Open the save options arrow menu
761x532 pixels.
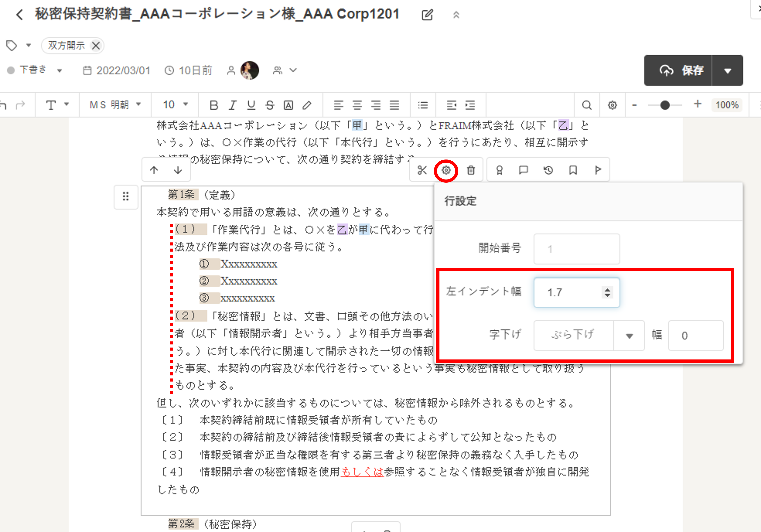727,71
